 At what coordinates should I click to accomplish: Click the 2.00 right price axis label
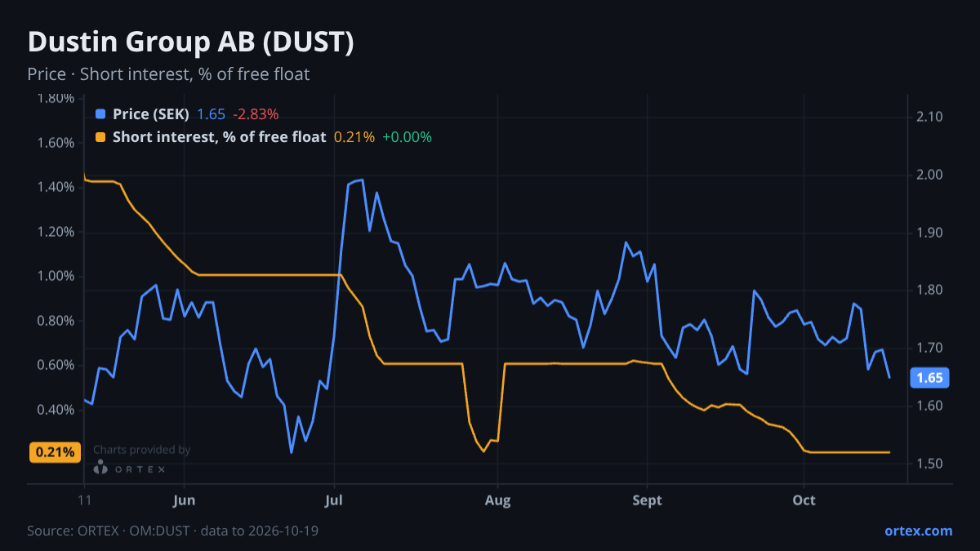tap(929, 175)
